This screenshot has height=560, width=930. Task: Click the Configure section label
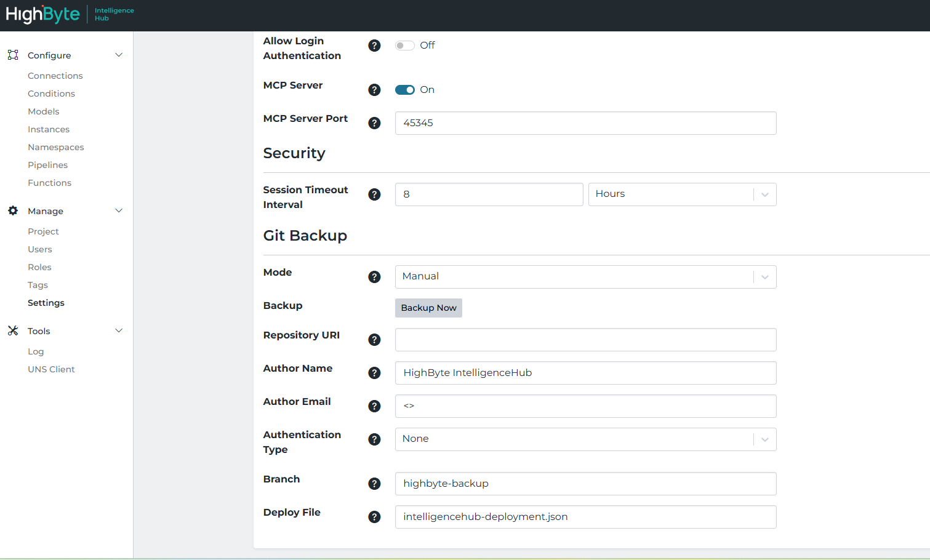pyautogui.click(x=49, y=55)
